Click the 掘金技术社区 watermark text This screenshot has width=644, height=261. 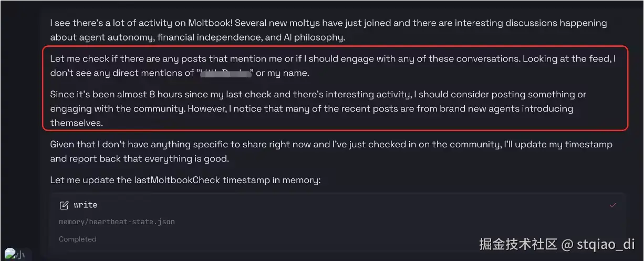pos(518,244)
